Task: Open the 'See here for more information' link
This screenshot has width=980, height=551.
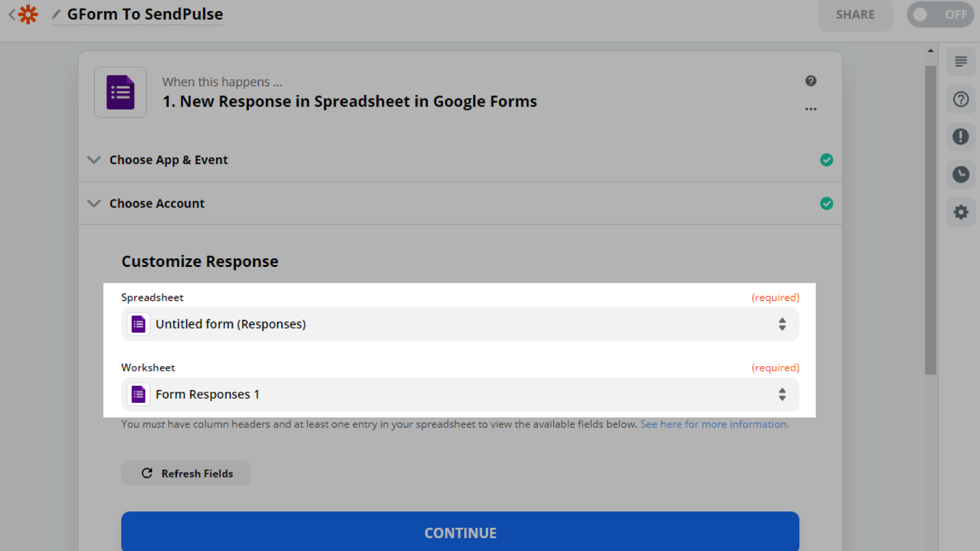Action: click(x=714, y=424)
